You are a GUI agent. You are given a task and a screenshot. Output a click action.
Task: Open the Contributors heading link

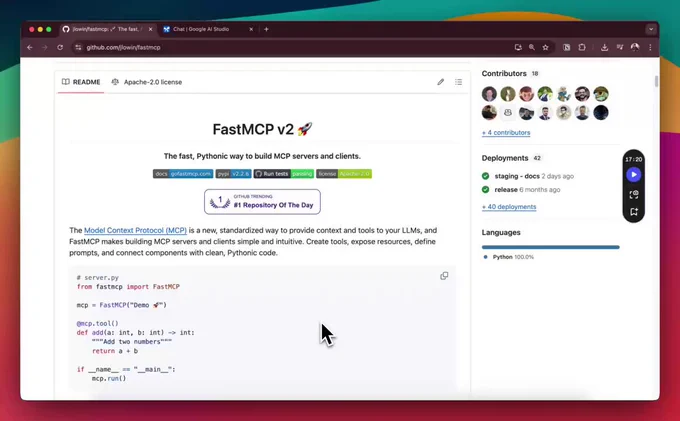pyautogui.click(x=504, y=73)
